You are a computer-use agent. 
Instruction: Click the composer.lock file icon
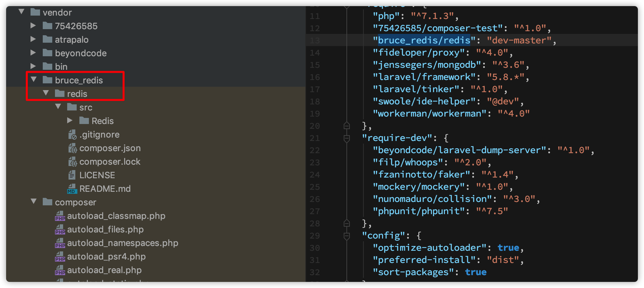(x=72, y=162)
